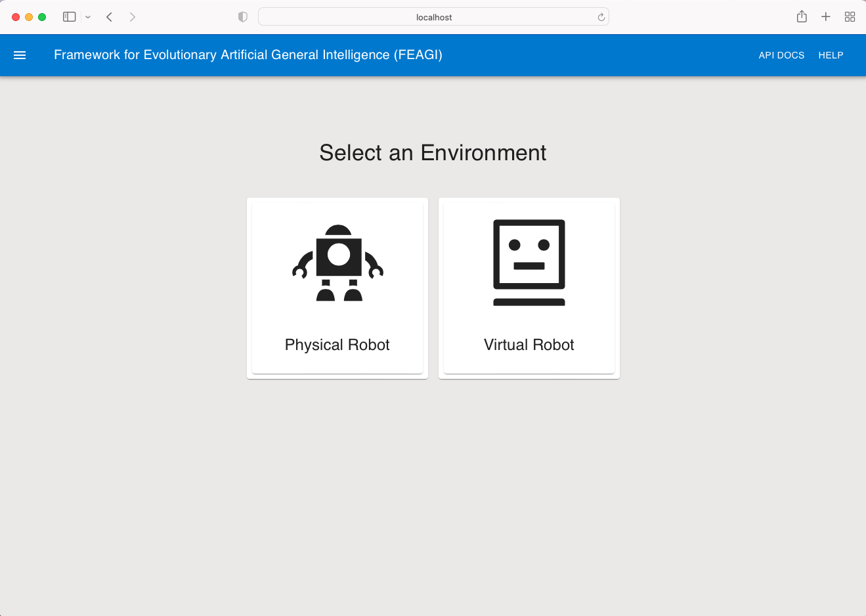The image size is (866, 616).
Task: Close the window with the red button
Action: (16, 17)
